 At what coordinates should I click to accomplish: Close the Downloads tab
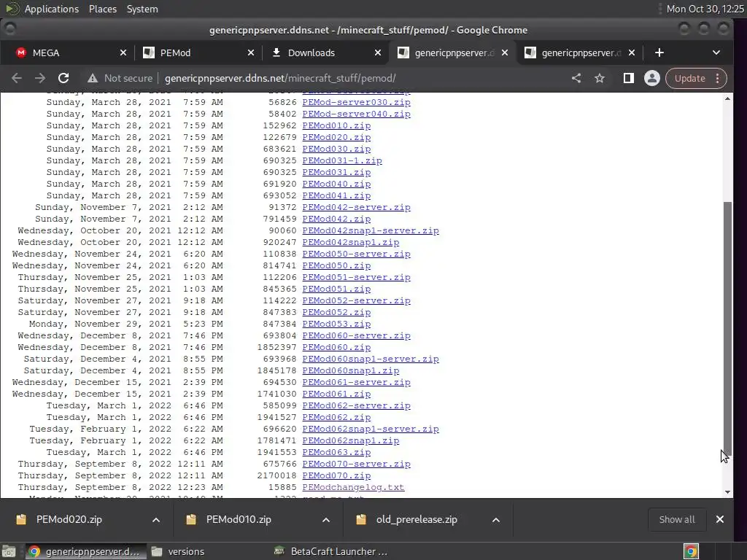(x=378, y=52)
